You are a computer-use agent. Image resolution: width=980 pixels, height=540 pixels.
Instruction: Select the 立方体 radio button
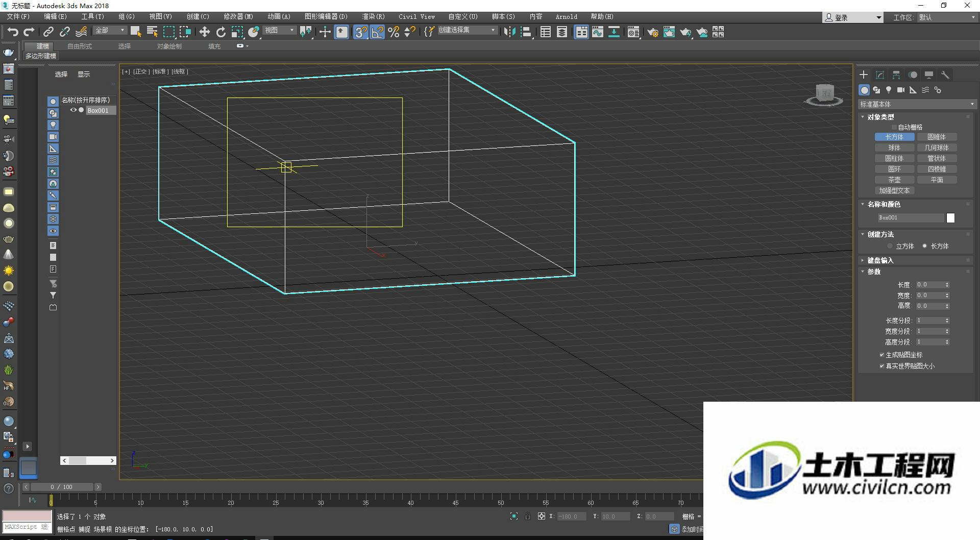[x=890, y=246]
